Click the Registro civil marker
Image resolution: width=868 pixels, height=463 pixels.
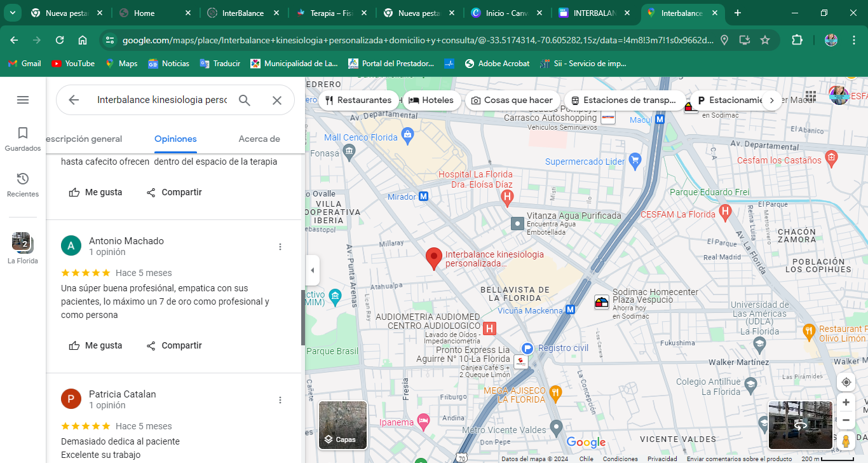[527, 349]
